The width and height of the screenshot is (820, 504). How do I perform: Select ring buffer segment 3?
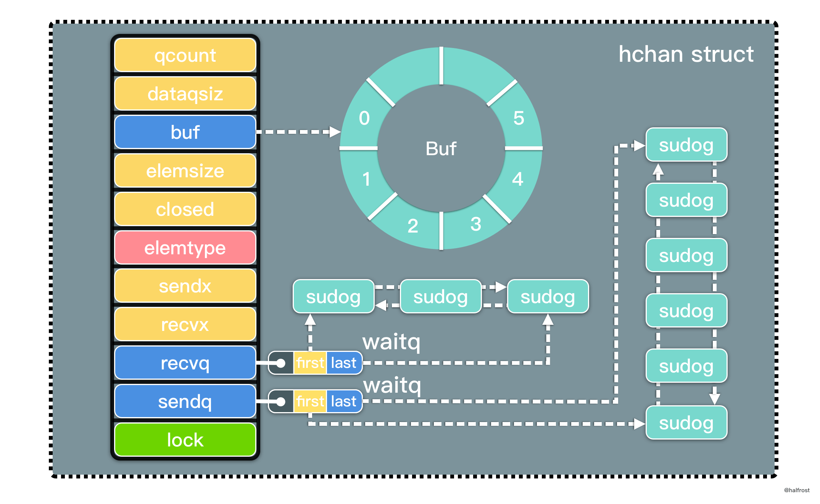(475, 224)
